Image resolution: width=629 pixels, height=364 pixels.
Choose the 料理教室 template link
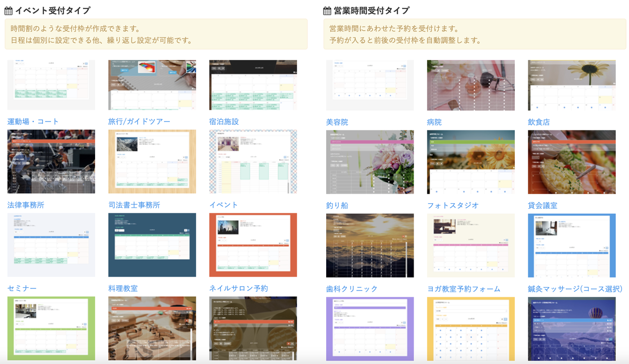(x=123, y=288)
